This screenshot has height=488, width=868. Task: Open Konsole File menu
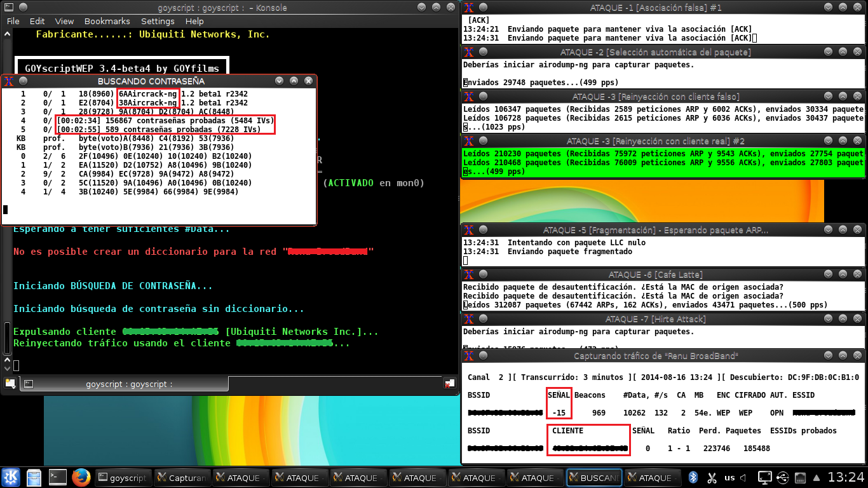(13, 21)
